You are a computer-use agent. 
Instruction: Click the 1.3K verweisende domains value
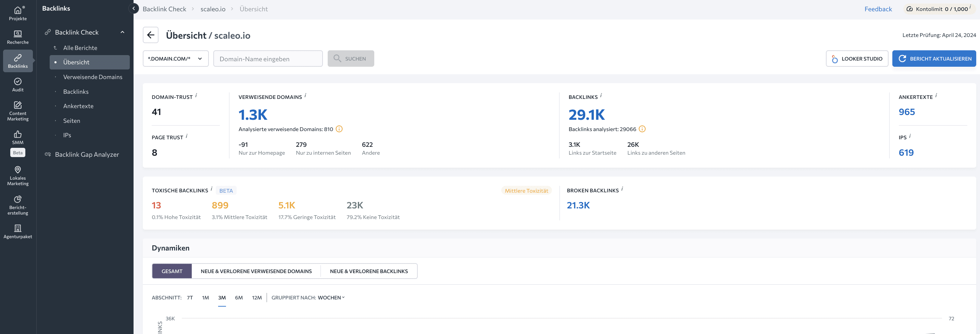point(253,115)
